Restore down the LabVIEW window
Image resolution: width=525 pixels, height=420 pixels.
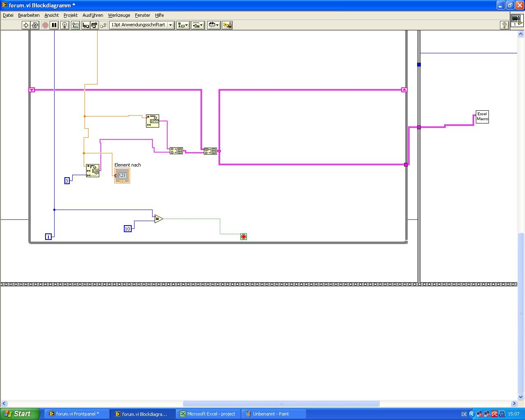click(x=510, y=5)
